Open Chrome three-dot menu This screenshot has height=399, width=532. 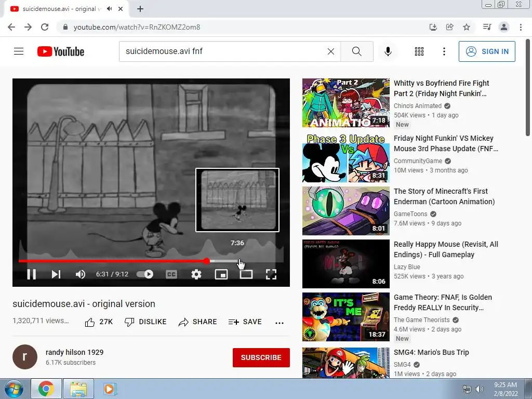(521, 27)
